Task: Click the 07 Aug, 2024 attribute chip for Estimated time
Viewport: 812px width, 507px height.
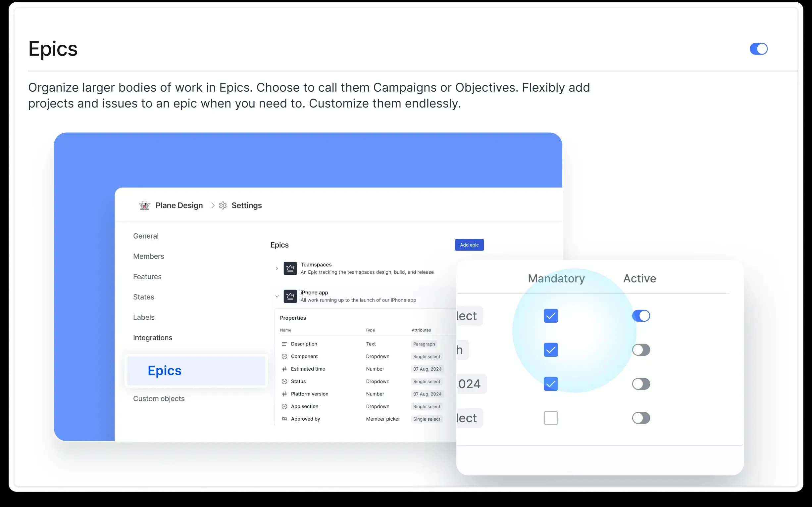Action: coord(428,369)
